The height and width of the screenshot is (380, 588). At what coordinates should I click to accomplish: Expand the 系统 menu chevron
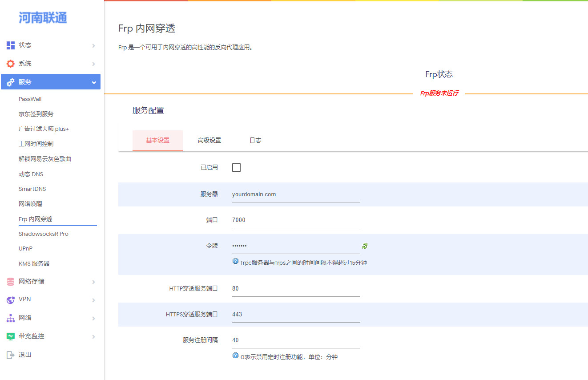(93, 64)
